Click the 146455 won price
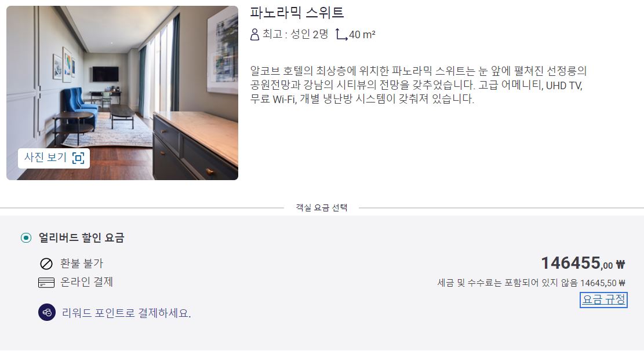This screenshot has height=351, width=644. tap(583, 263)
